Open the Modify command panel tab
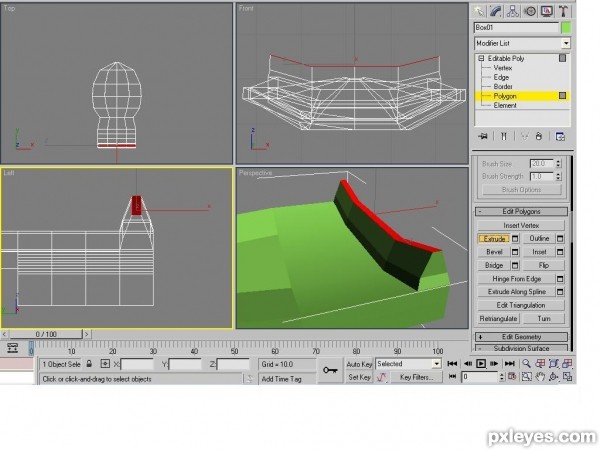Screen dimensions: 600x450 coord(496,11)
